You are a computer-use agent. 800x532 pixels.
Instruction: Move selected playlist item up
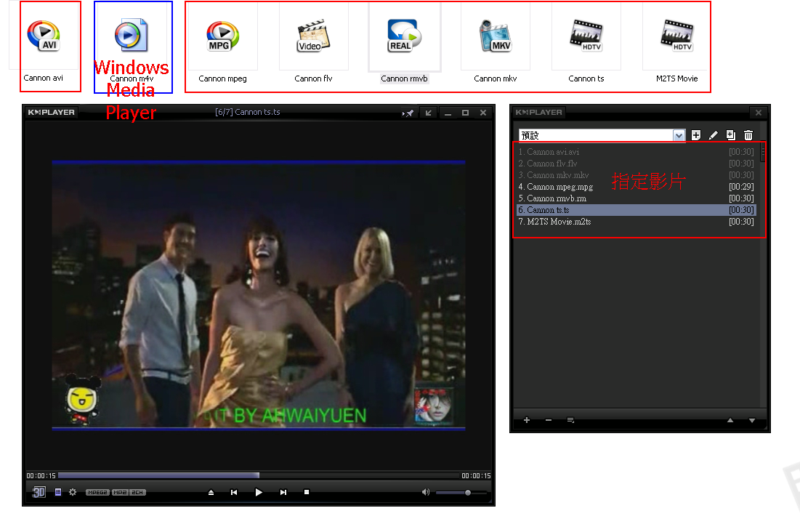pyautogui.click(x=730, y=420)
